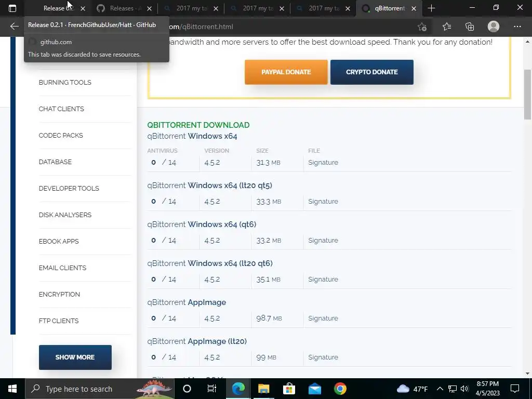Image resolution: width=532 pixels, height=399 pixels.
Task: Open the tab actions menu icon
Action: [x=12, y=8]
